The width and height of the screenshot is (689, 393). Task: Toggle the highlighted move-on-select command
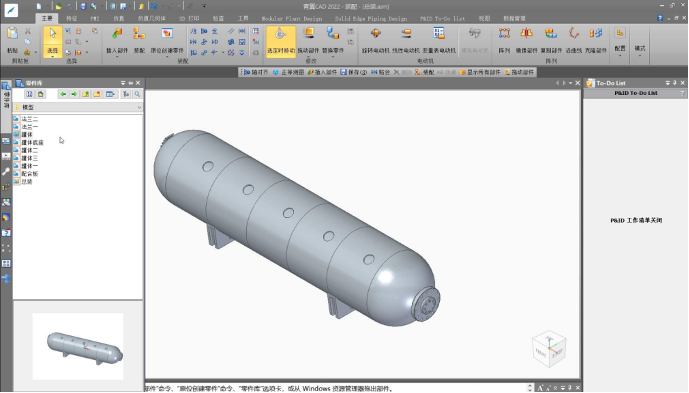pyautogui.click(x=281, y=41)
